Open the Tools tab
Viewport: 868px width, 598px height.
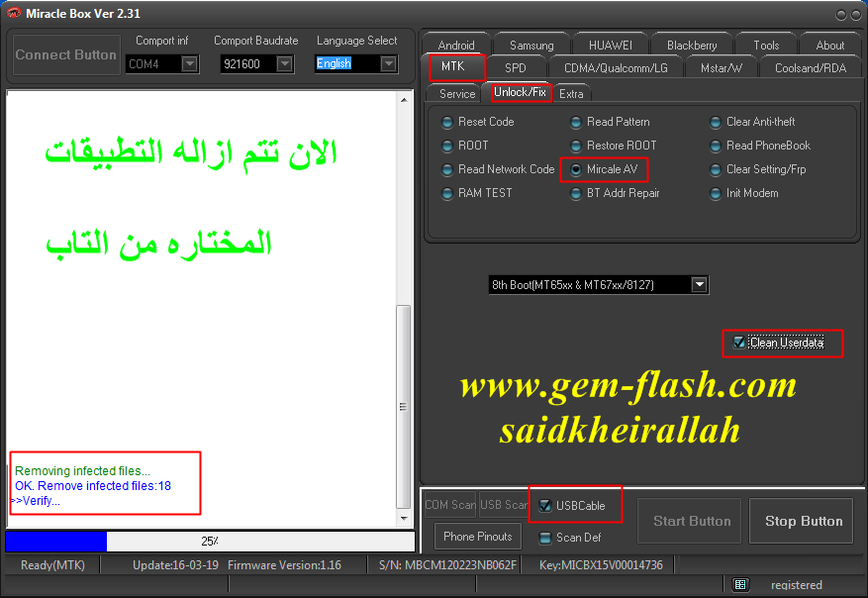(x=766, y=45)
